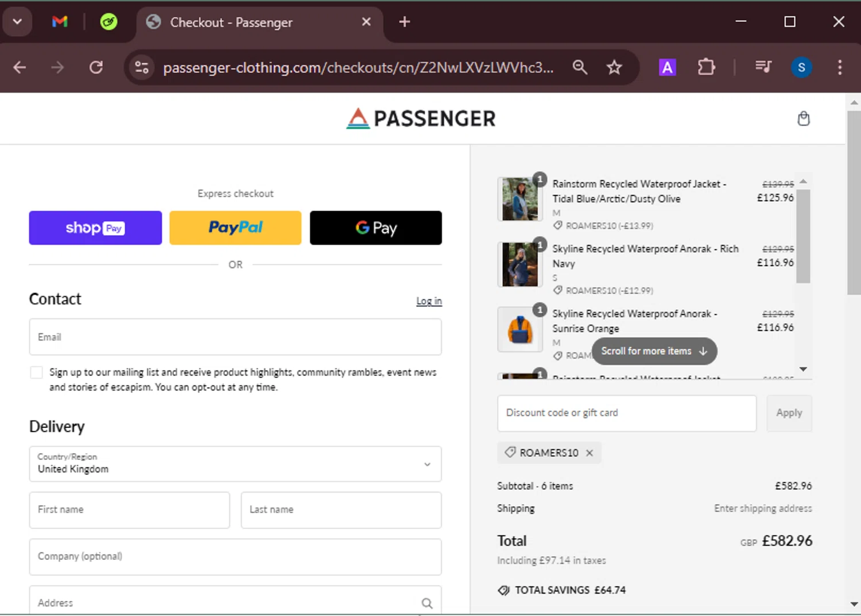Viewport: 861px width, 616px height.
Task: Open the Country/Region dropdown
Action: tap(235, 463)
